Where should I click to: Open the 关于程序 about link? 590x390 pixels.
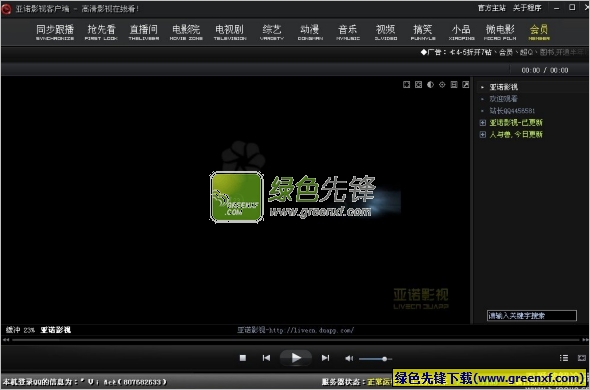tap(527, 8)
